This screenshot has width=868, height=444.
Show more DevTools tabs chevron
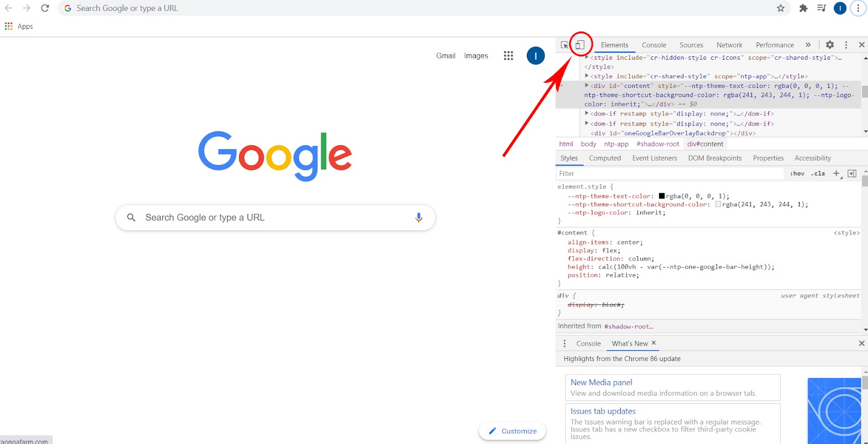tap(808, 45)
